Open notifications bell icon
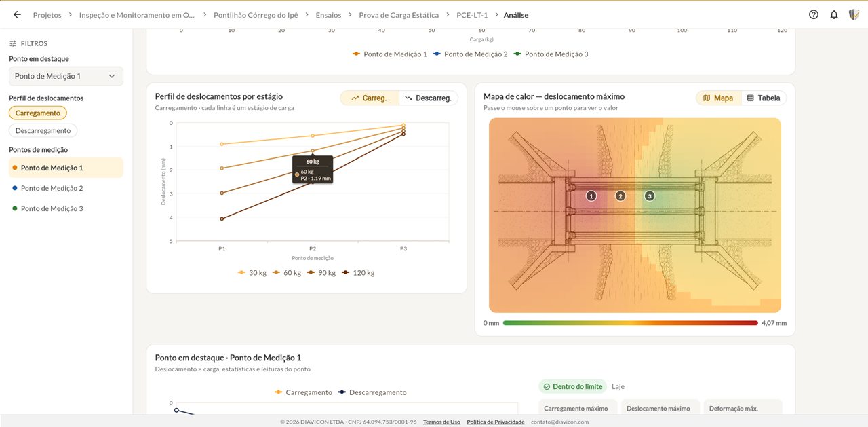868x427 pixels. click(x=834, y=15)
